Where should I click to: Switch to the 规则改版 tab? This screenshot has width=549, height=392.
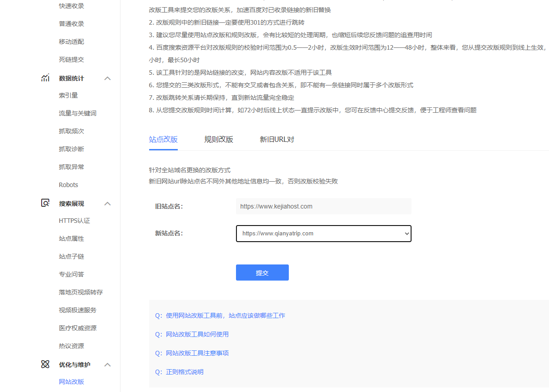pos(219,139)
